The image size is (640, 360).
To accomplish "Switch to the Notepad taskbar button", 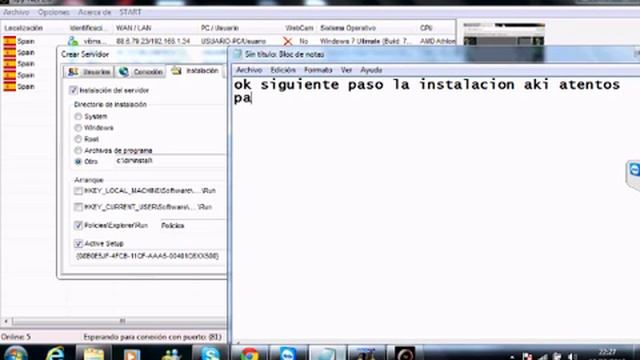I will point(327,353).
